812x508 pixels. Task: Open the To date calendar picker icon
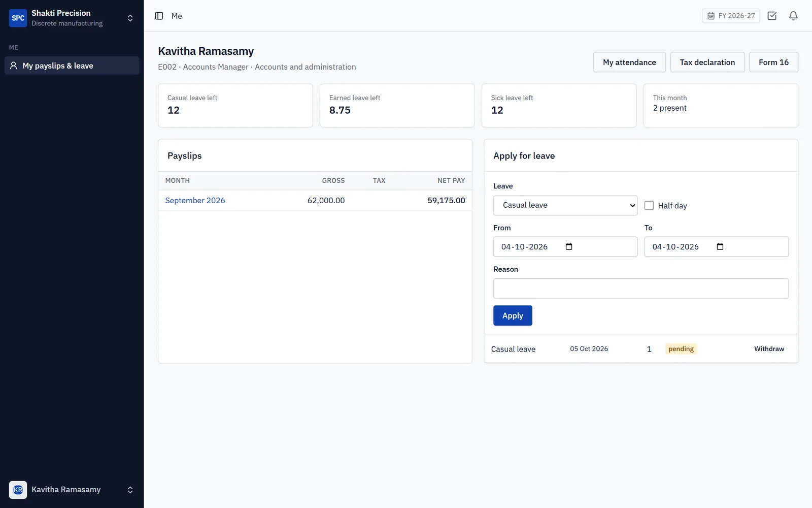(x=720, y=246)
